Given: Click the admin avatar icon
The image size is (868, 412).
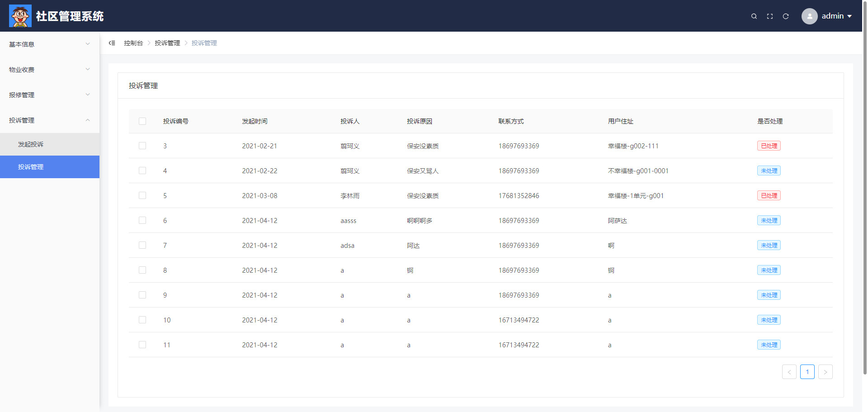Looking at the screenshot, I should click(x=810, y=16).
